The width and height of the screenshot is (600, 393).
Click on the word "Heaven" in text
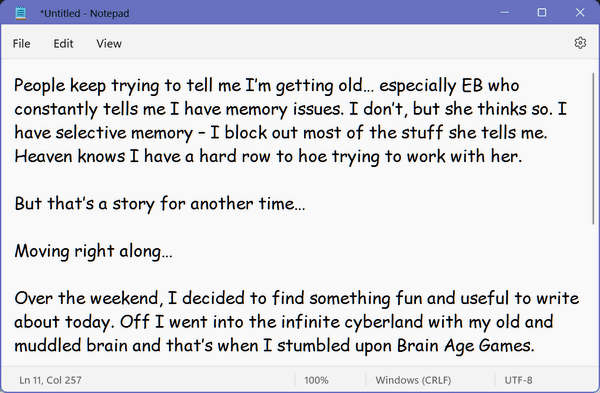point(43,156)
